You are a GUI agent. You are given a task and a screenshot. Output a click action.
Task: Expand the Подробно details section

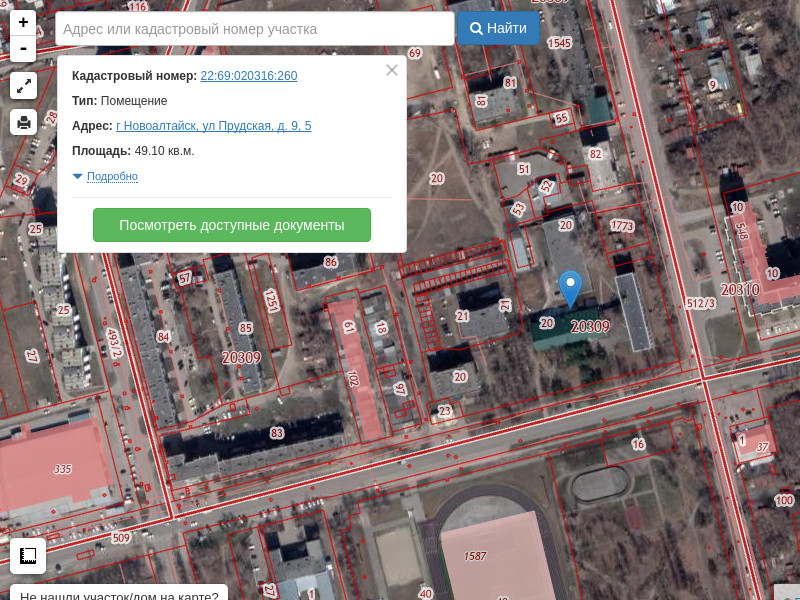[x=112, y=176]
